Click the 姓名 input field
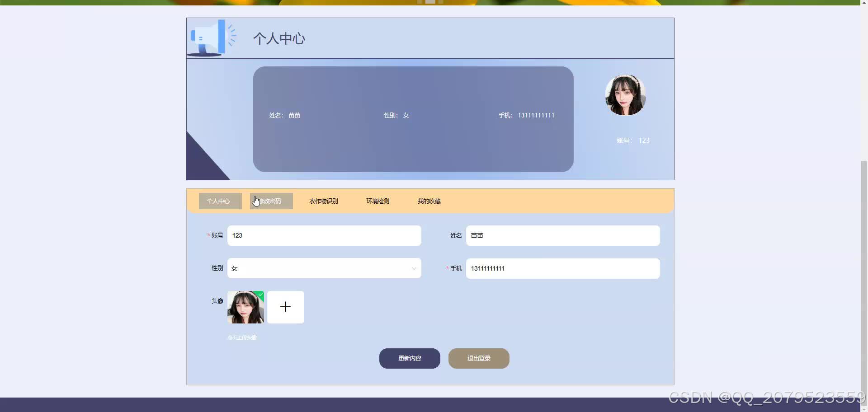 coord(562,235)
